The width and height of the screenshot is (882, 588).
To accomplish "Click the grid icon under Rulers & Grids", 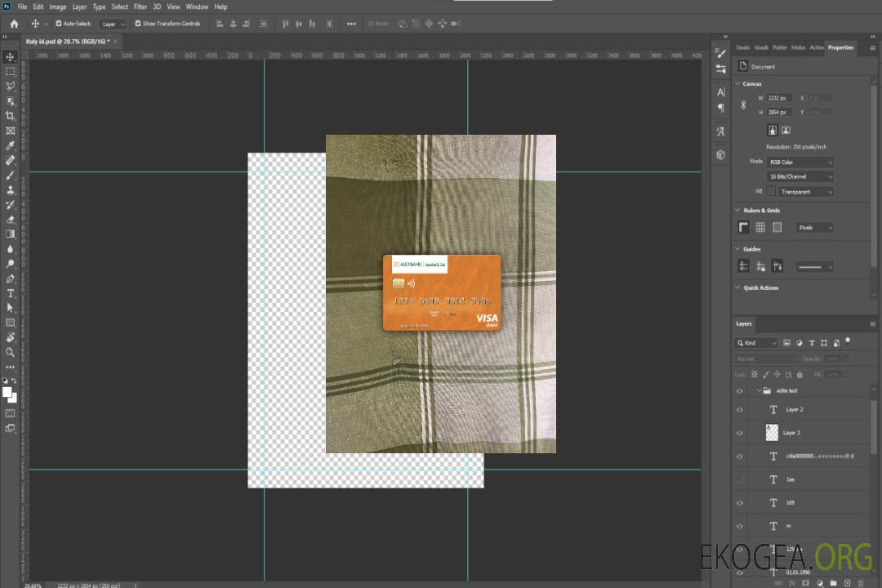I will [x=759, y=227].
